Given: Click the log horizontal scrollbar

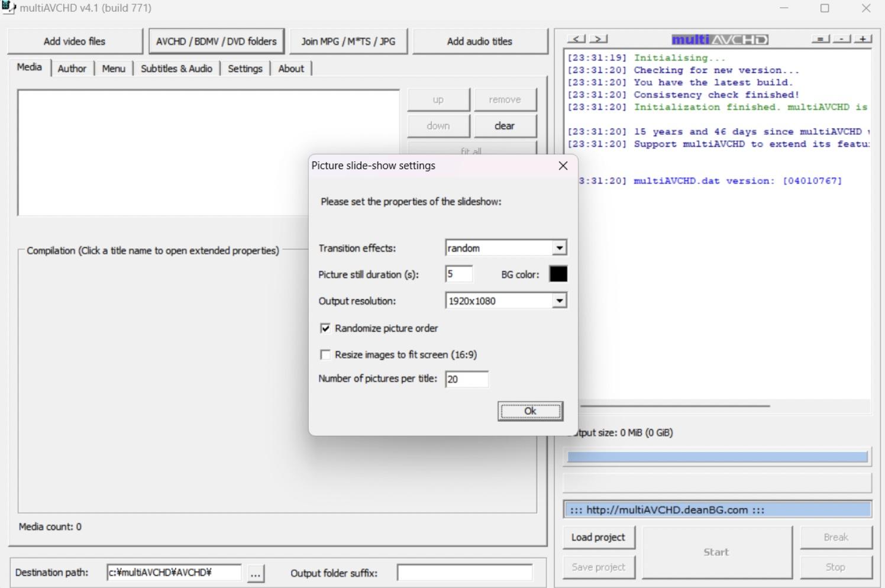Looking at the screenshot, I should pyautogui.click(x=675, y=406).
